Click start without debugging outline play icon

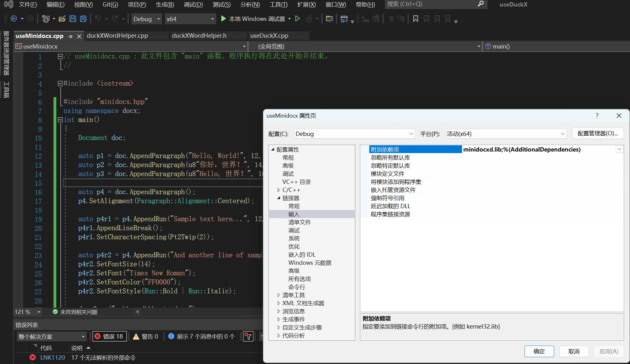pos(297,19)
